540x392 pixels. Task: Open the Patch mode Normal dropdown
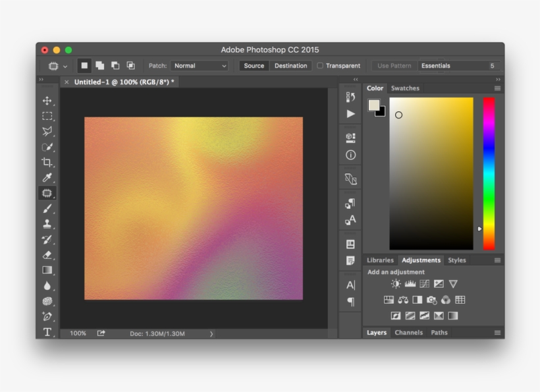pyautogui.click(x=200, y=65)
